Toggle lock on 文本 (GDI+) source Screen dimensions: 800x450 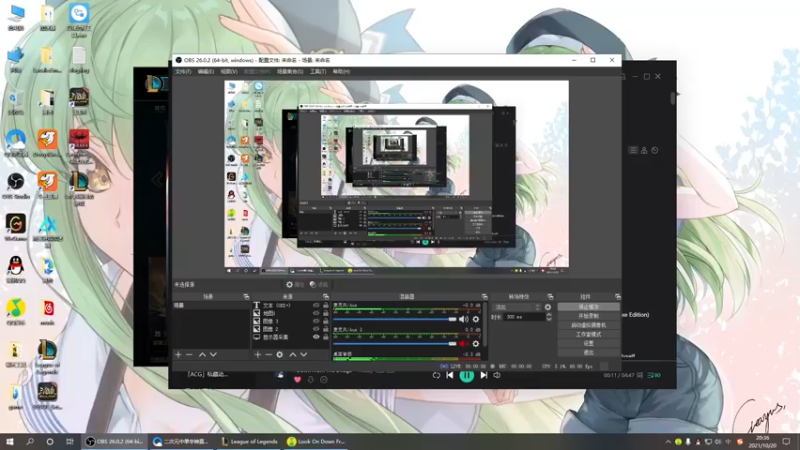(326, 306)
